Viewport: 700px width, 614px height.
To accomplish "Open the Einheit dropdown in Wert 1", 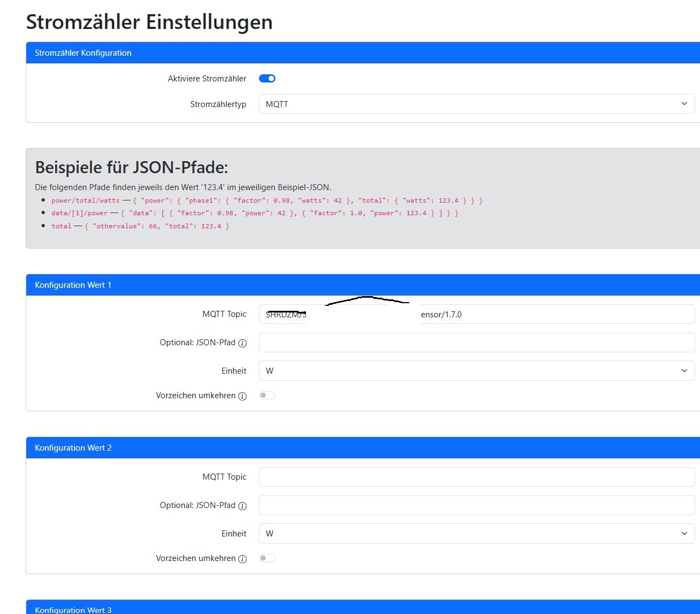I will click(477, 370).
